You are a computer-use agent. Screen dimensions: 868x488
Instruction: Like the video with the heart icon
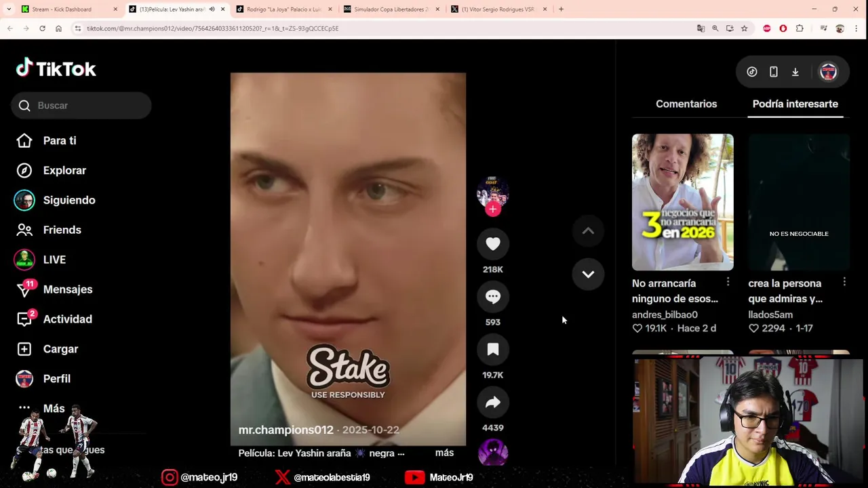click(x=493, y=244)
